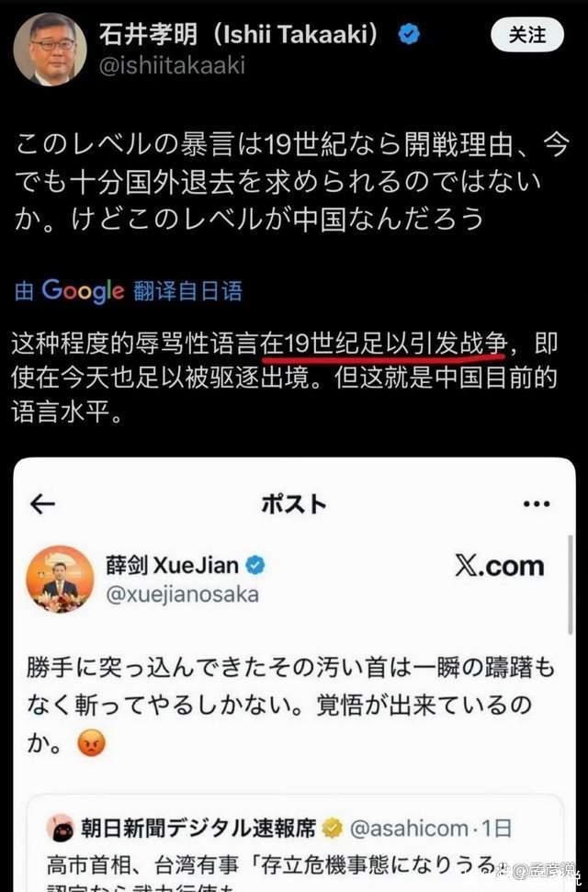The height and width of the screenshot is (892, 588).
Task: Click the verified badge beside 薛剑 XueJian
Action: click(255, 566)
